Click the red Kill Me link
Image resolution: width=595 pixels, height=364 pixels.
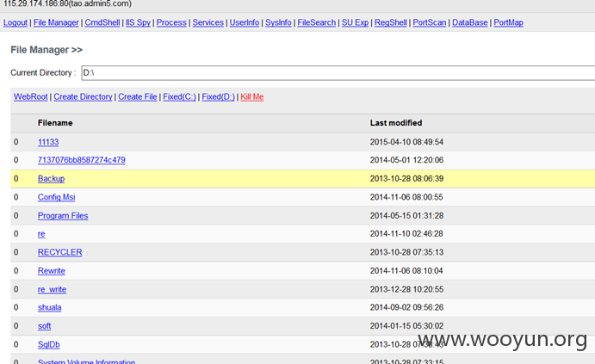252,96
